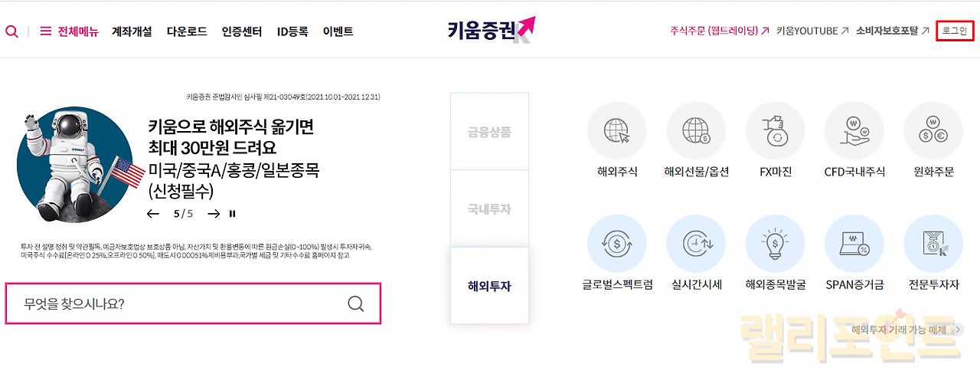Open the 주식주문 (웹트레이딩) link

pos(719,31)
